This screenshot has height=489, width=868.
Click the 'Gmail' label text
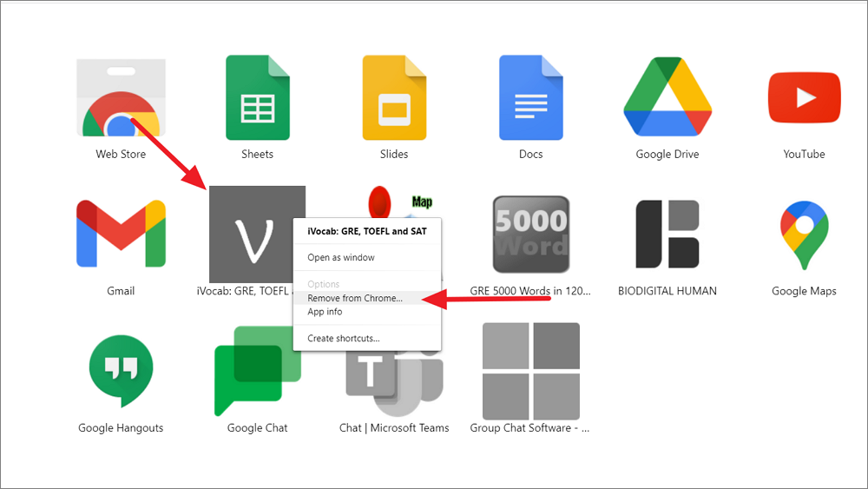[x=121, y=291]
